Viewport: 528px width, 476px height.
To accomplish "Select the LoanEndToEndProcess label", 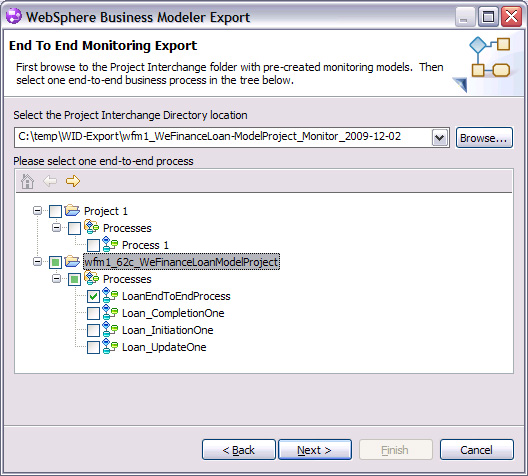I will [x=176, y=296].
